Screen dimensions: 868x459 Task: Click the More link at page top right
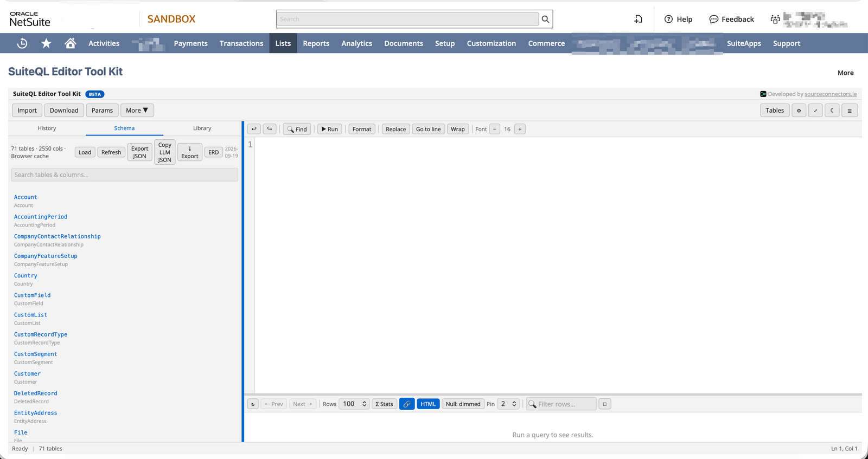pyautogui.click(x=845, y=73)
